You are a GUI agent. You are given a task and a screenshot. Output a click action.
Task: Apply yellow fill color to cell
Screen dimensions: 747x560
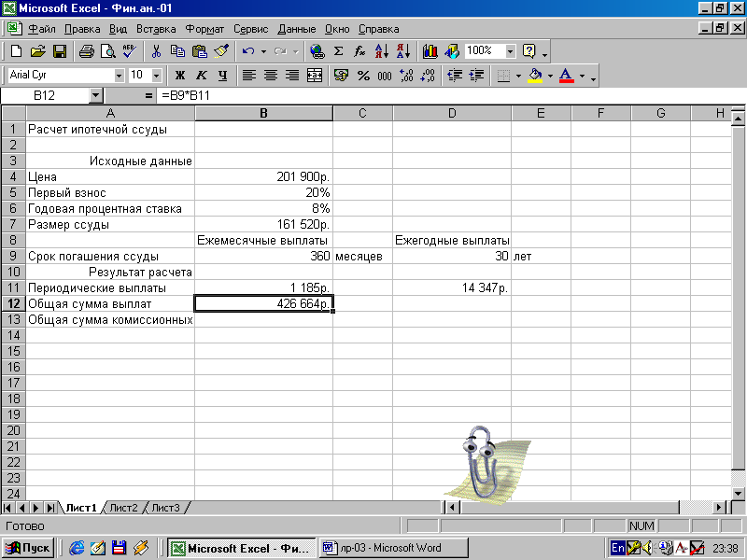(x=535, y=76)
